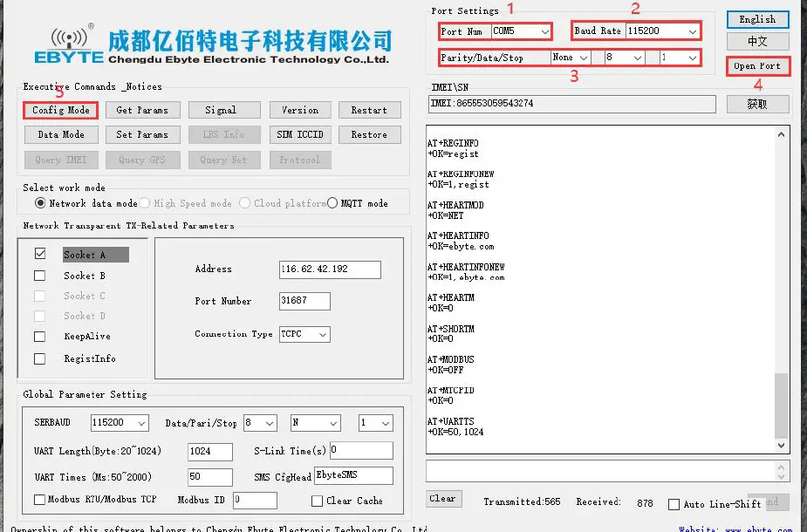Viewport: 807px width, 532px height.
Task: Open port settings data bits 8 dropdown
Action: pyautogui.click(x=625, y=58)
